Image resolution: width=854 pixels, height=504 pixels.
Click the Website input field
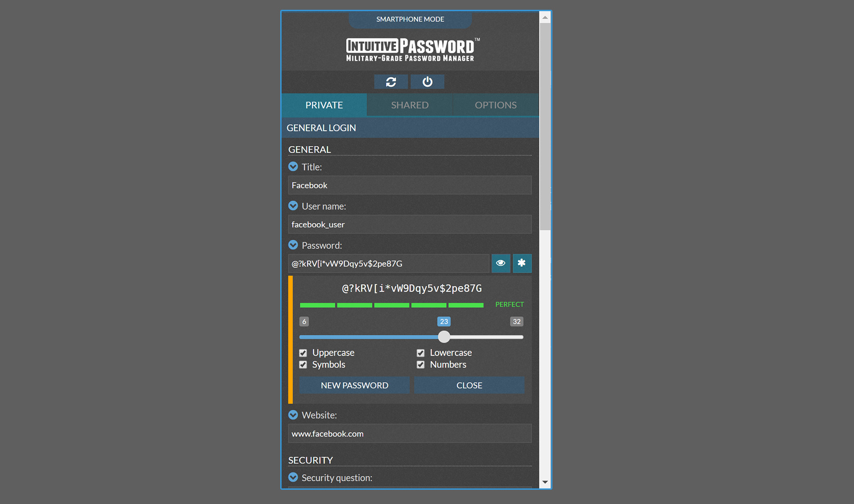[x=409, y=434]
